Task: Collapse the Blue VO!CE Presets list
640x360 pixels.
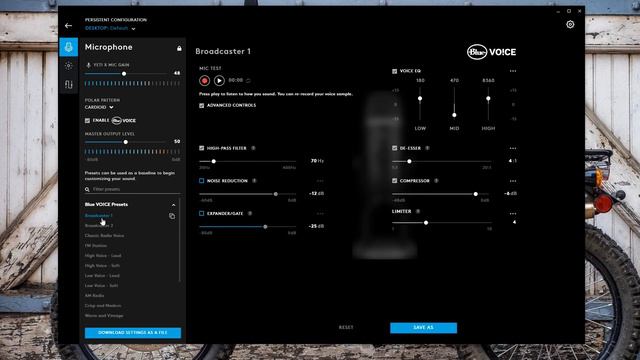Action: 173,205
